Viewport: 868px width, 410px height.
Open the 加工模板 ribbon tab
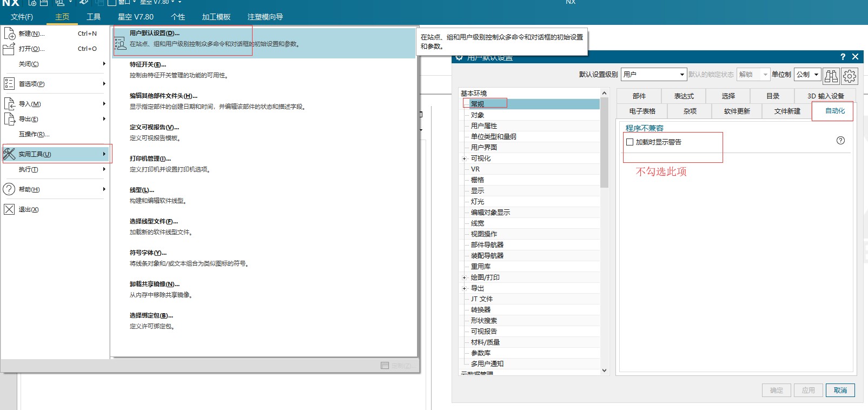(x=216, y=17)
